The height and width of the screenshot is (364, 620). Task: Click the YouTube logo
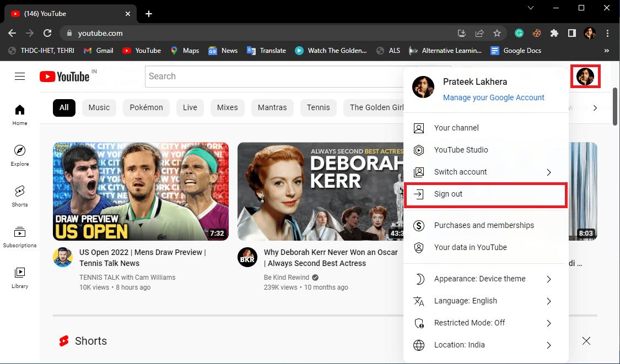tap(64, 77)
